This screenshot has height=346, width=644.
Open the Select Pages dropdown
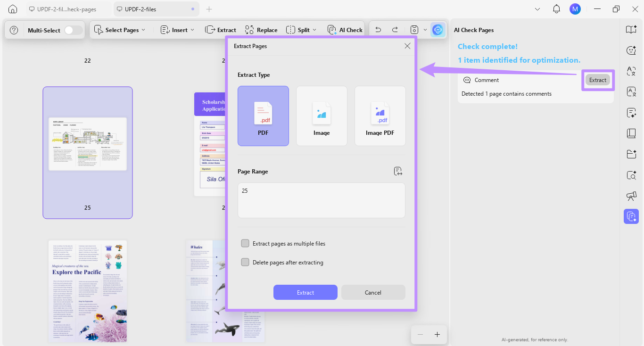[120, 30]
